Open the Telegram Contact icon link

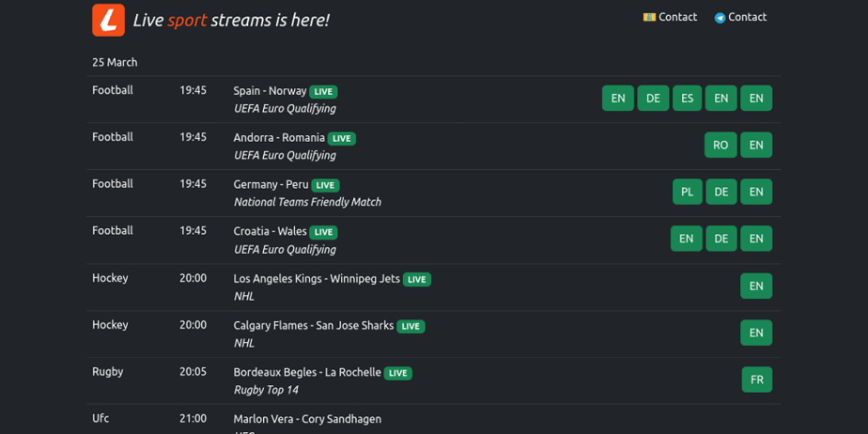[x=740, y=17]
